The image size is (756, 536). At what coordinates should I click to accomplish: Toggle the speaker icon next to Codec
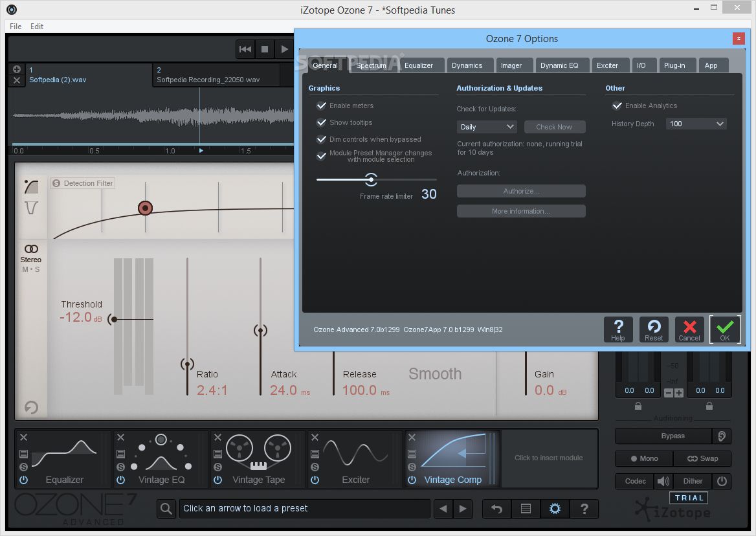(663, 481)
